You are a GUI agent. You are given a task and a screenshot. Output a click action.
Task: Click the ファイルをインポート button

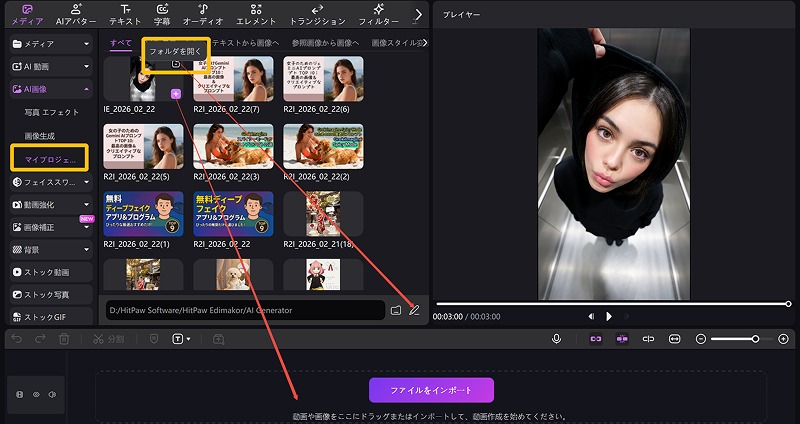point(431,390)
